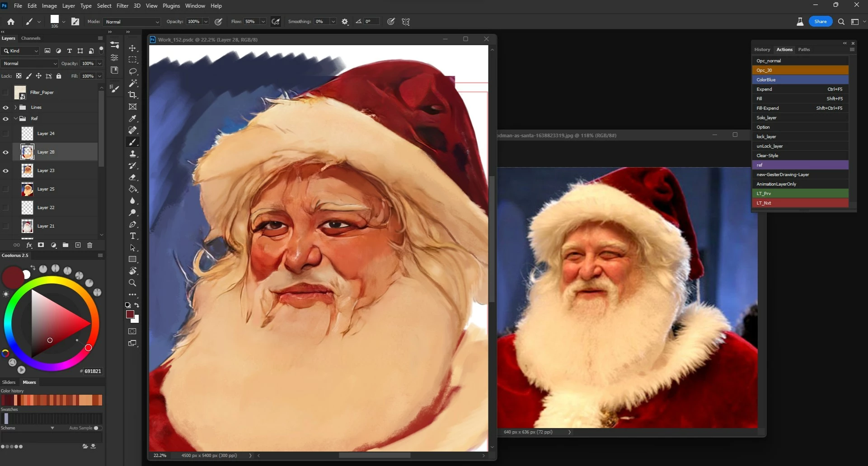Screen dimensions: 868x466
Task: Select the Eyedropper tool
Action: click(132, 119)
